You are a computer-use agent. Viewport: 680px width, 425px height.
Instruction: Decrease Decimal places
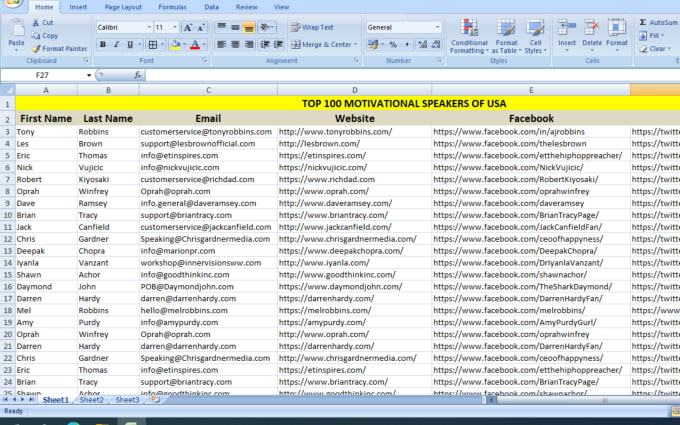tap(436, 44)
